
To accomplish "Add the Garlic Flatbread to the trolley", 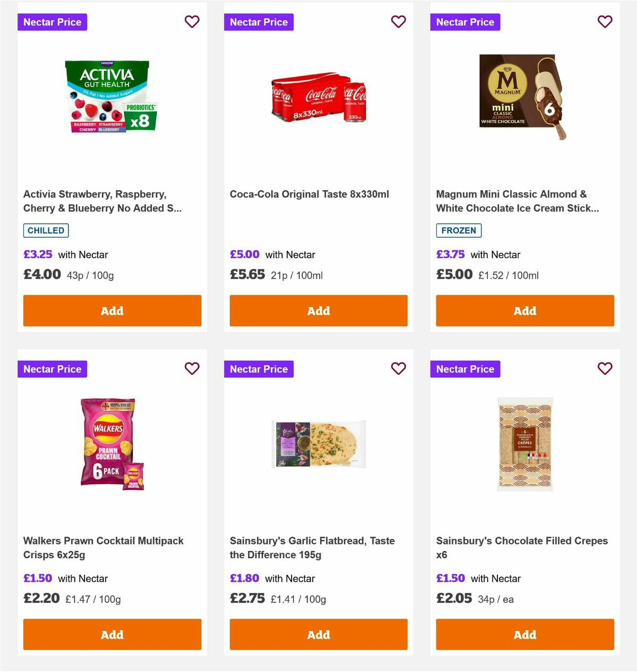I will coord(318,634).
